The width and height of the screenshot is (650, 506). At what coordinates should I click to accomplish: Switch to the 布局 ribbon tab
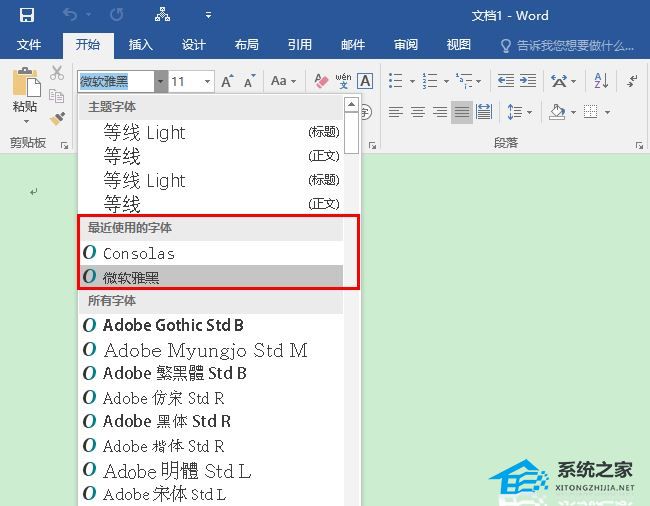pyautogui.click(x=247, y=44)
